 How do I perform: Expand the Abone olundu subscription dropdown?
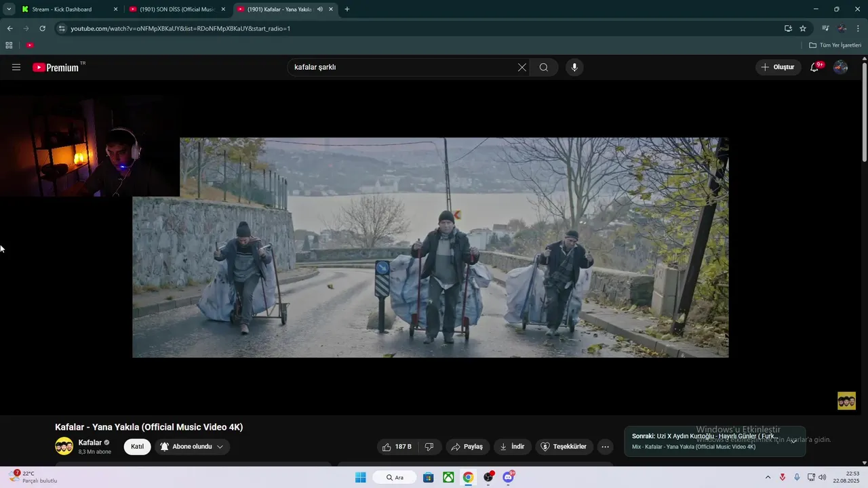pos(220,447)
